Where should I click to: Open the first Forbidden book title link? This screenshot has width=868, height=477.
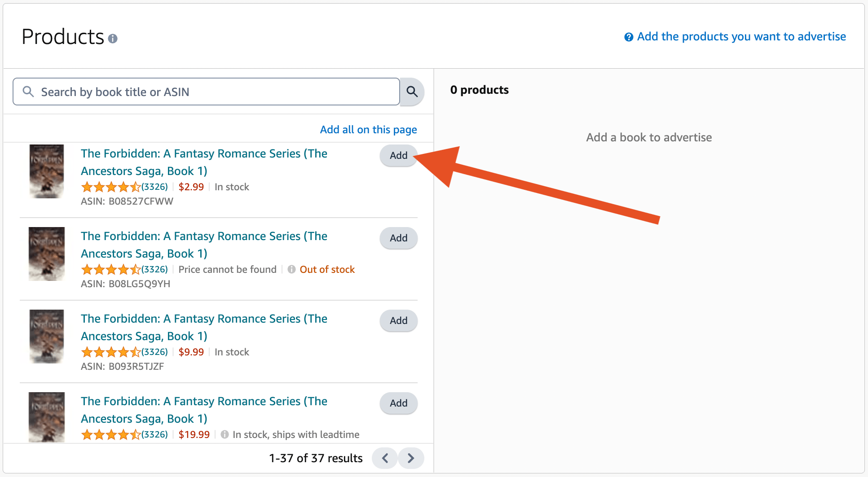click(x=204, y=162)
